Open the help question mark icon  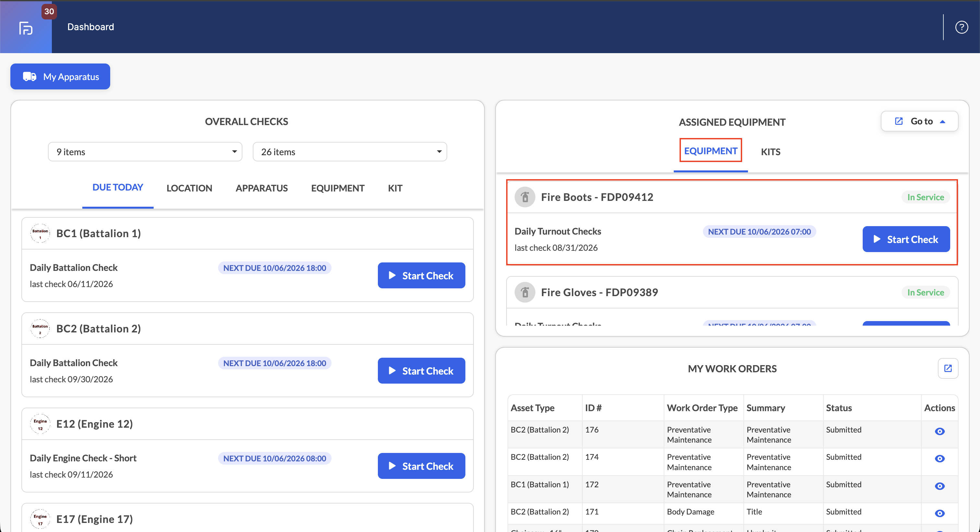(x=961, y=27)
